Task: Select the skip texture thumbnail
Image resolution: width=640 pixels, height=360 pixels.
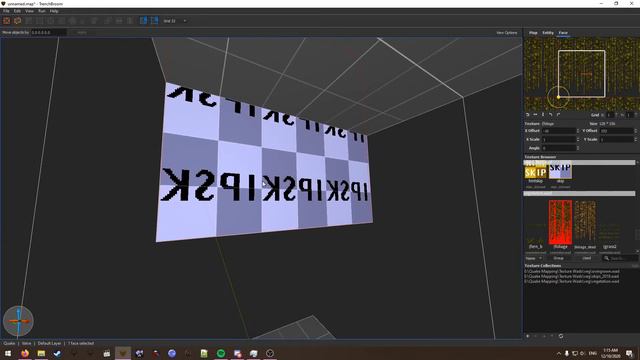Action: pyautogui.click(x=560, y=171)
